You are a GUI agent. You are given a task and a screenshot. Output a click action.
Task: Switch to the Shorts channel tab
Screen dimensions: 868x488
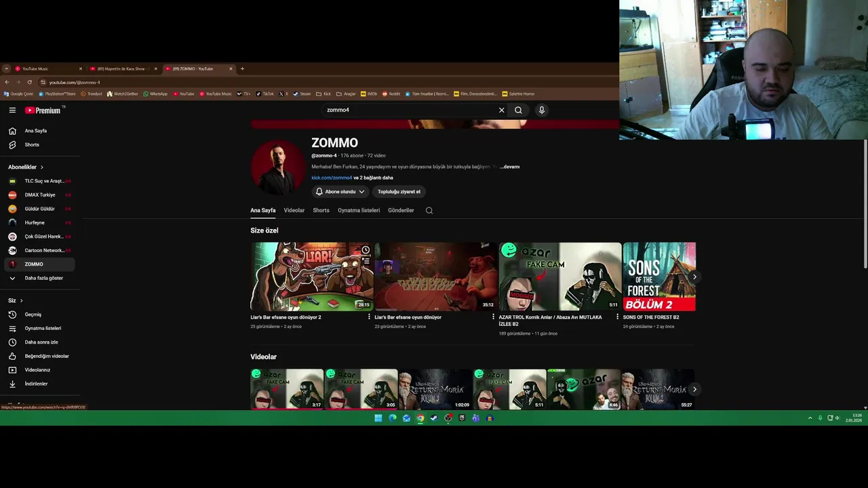coord(321,210)
